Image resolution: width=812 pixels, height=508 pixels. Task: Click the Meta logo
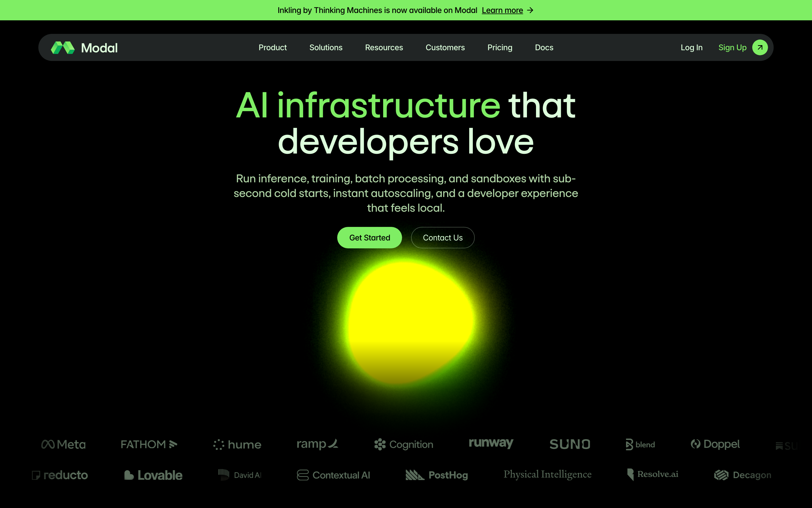[63, 444]
